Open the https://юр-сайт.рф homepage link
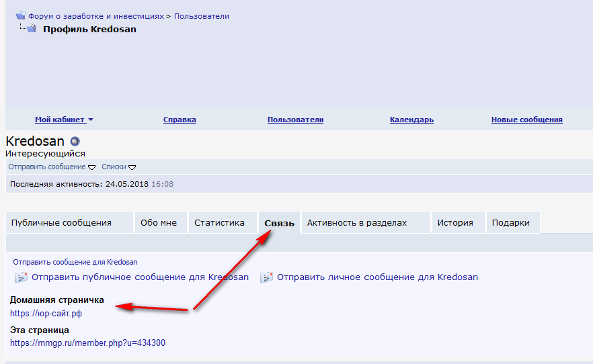This screenshot has width=593, height=364. pyautogui.click(x=46, y=314)
